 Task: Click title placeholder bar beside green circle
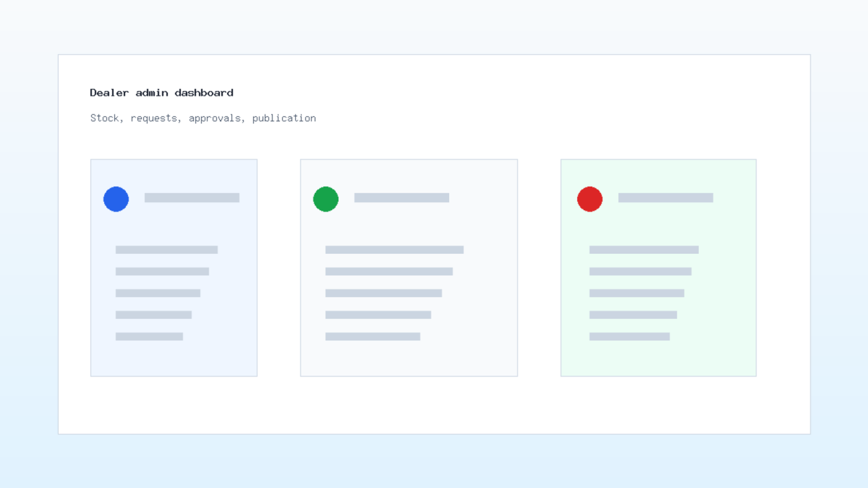[x=401, y=198]
